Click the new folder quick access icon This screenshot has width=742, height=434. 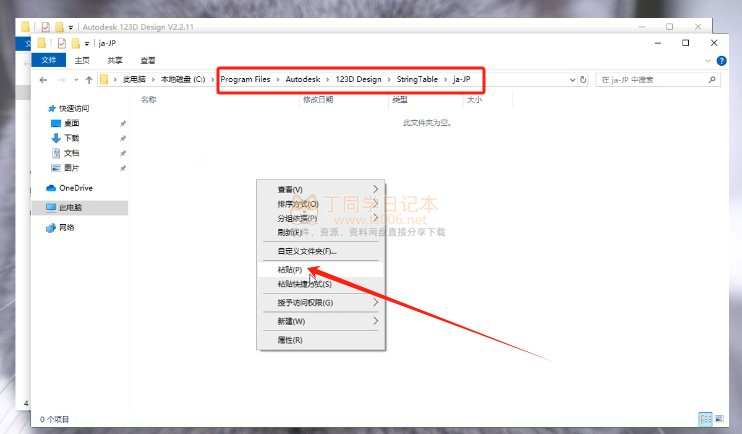[x=75, y=43]
